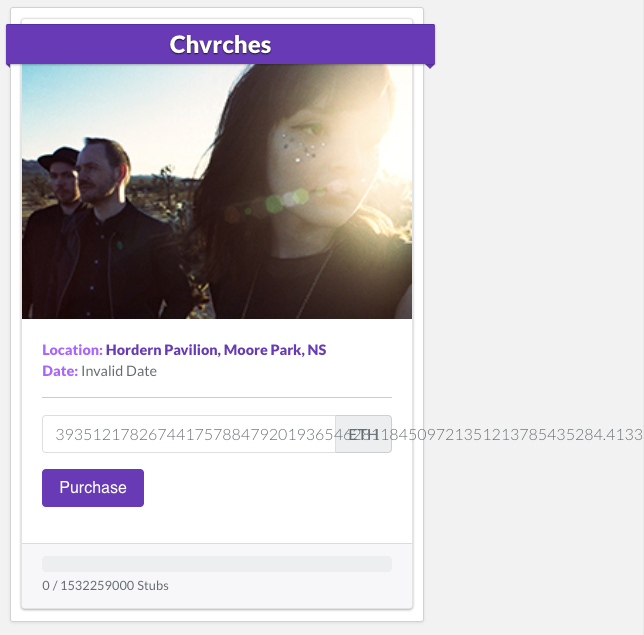This screenshot has height=635, width=644.
Task: Open the Chvrches band photo
Action: 217,191
